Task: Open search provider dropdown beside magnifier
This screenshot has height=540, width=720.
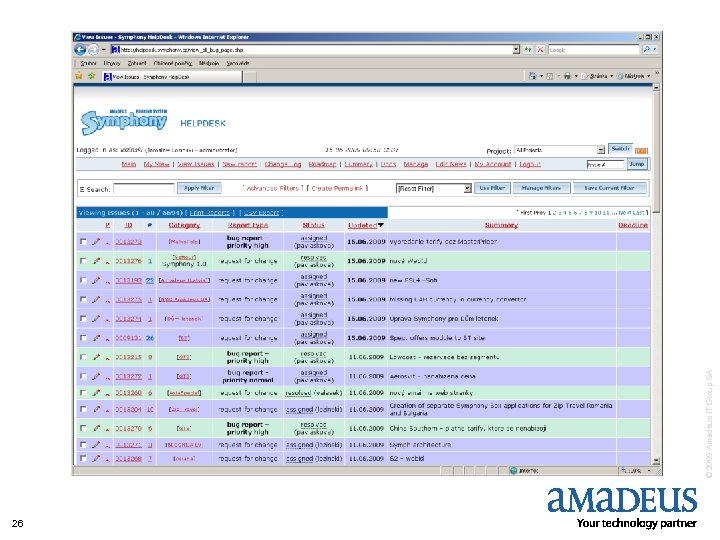Action: click(x=655, y=50)
